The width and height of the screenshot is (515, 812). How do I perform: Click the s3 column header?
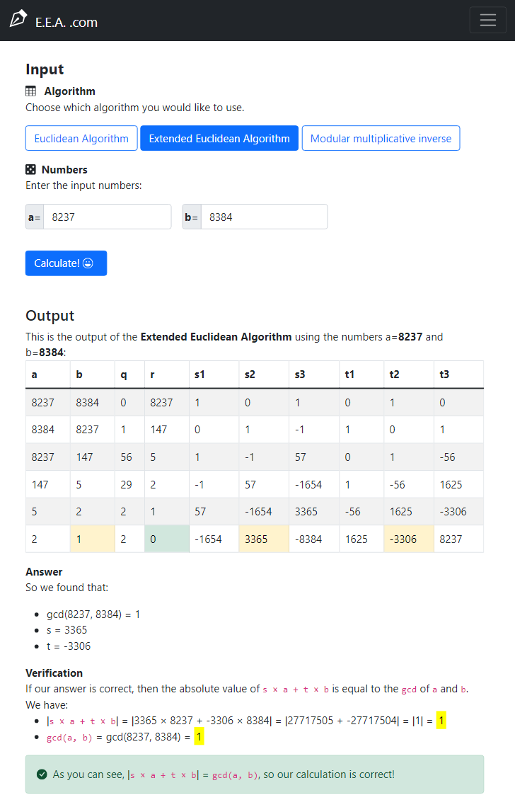300,374
